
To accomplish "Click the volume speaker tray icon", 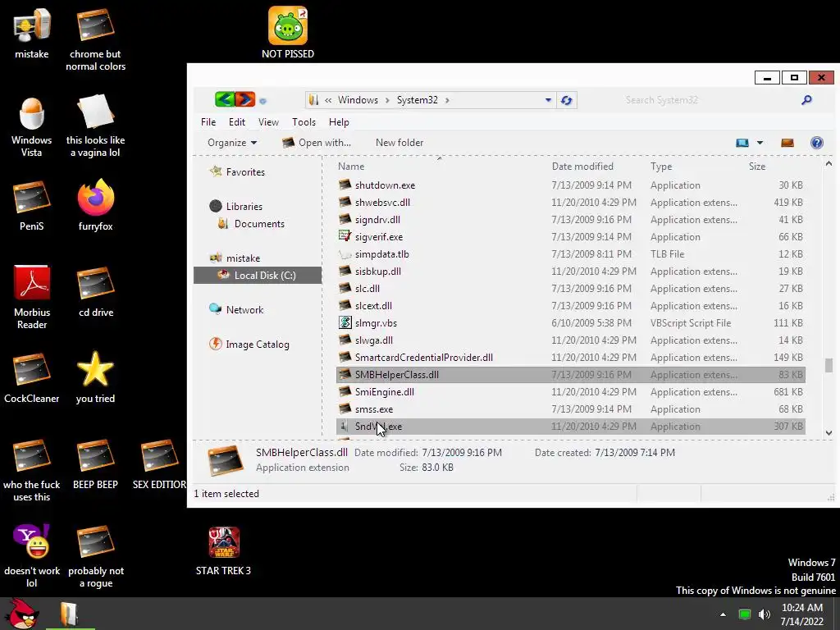I will click(x=765, y=614).
